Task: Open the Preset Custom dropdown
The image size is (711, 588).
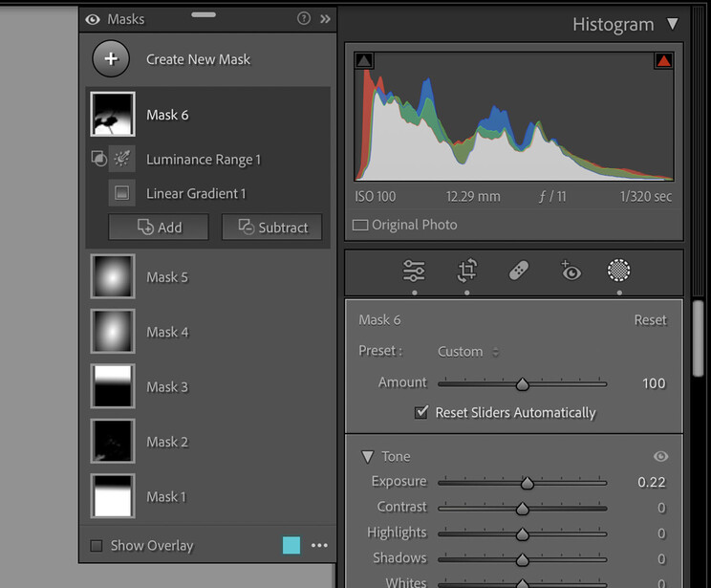Action: [468, 351]
